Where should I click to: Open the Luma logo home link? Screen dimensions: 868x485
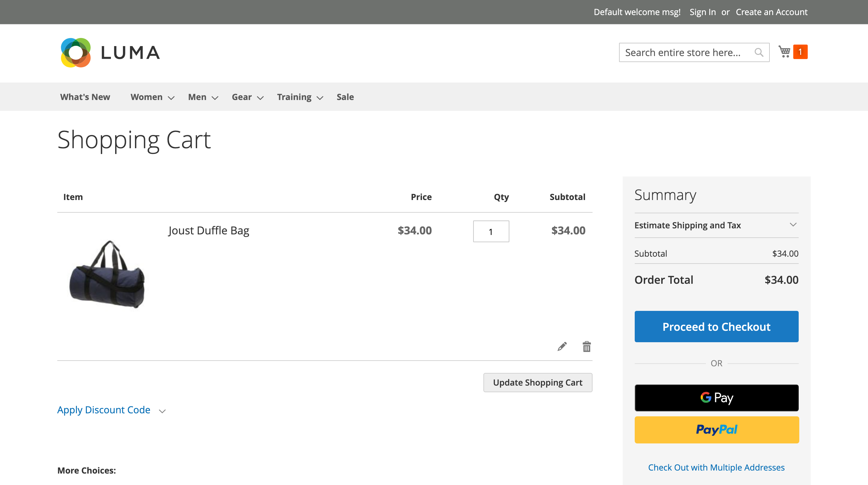(x=110, y=52)
